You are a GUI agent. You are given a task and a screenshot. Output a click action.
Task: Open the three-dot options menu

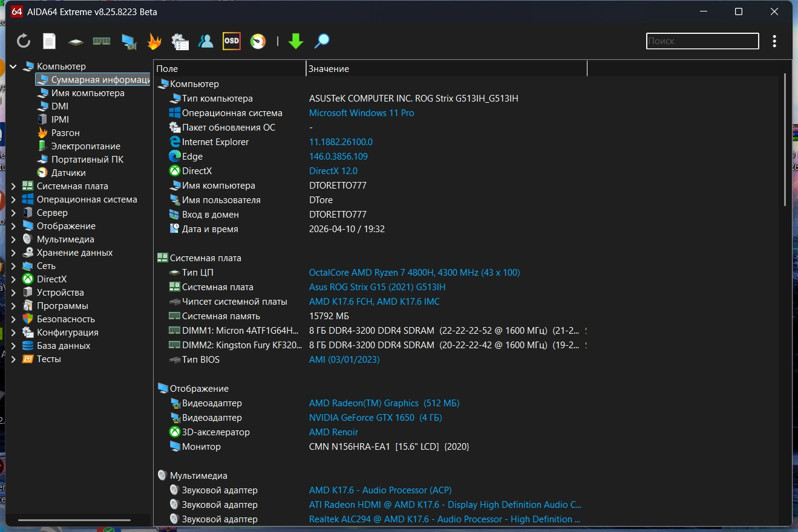pos(774,41)
